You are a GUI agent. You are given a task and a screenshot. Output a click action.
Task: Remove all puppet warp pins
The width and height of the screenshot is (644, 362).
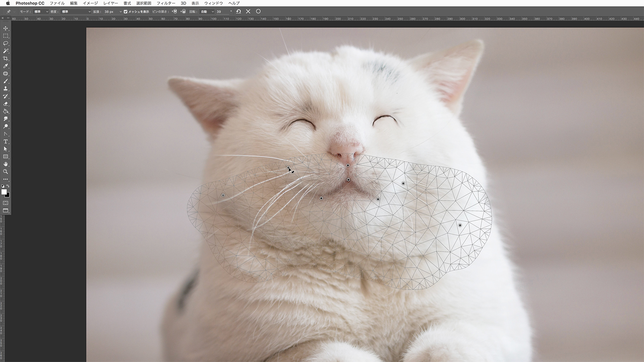click(x=239, y=11)
